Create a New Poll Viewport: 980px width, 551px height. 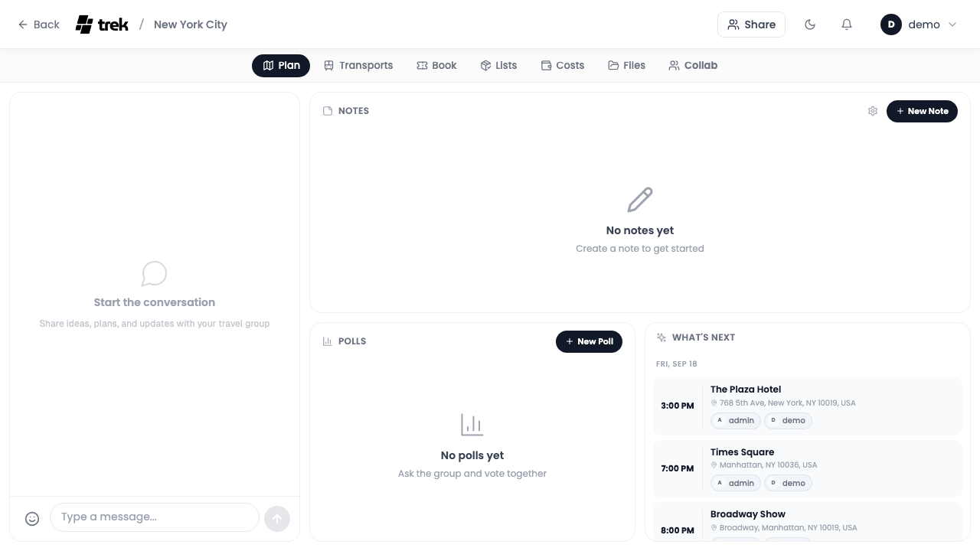click(x=589, y=342)
